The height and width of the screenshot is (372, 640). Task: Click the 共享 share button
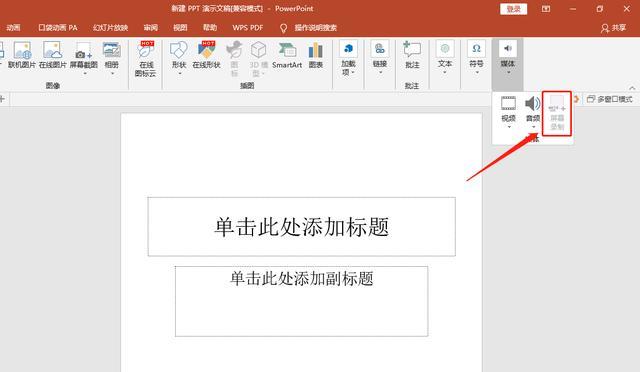click(x=613, y=28)
